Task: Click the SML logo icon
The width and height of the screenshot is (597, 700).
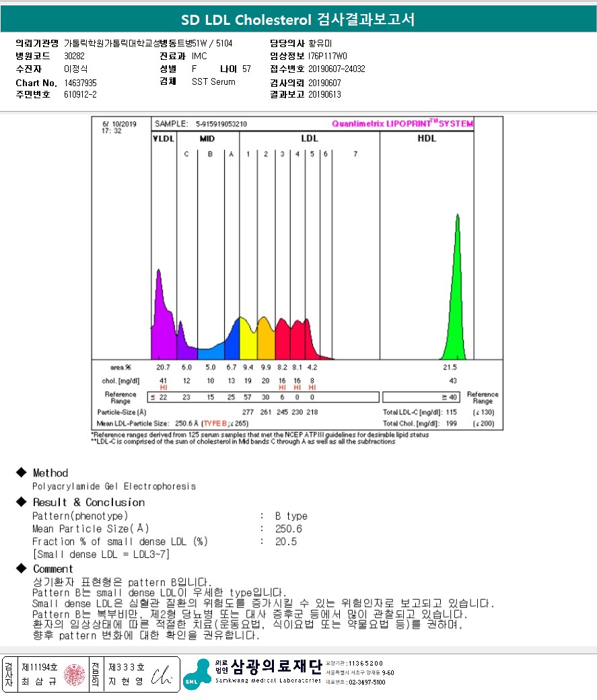Action: click(x=197, y=674)
